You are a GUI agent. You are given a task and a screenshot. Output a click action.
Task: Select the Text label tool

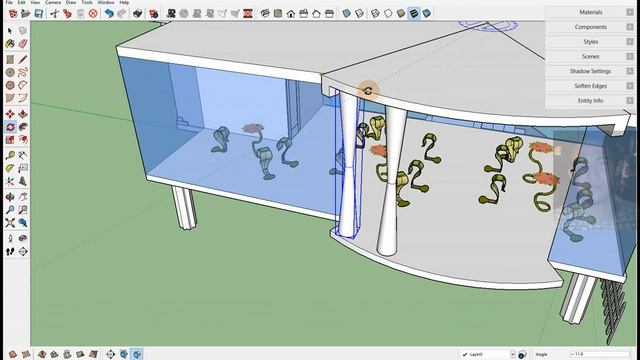coord(23,168)
